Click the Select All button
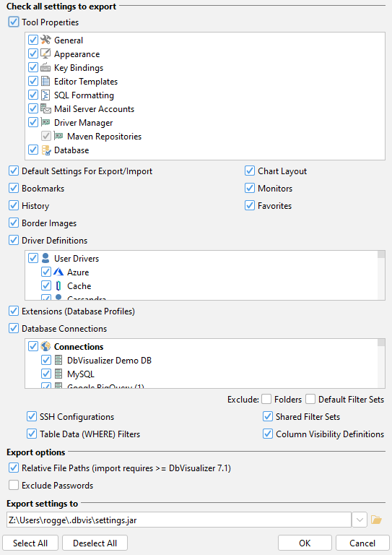 (x=30, y=543)
